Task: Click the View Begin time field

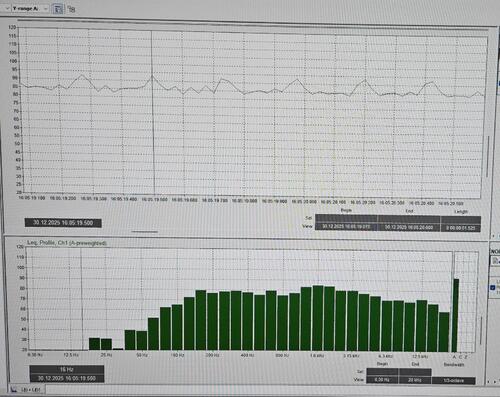Action: click(x=346, y=227)
